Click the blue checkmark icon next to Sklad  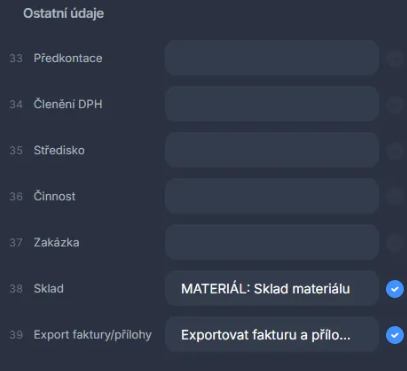click(395, 289)
